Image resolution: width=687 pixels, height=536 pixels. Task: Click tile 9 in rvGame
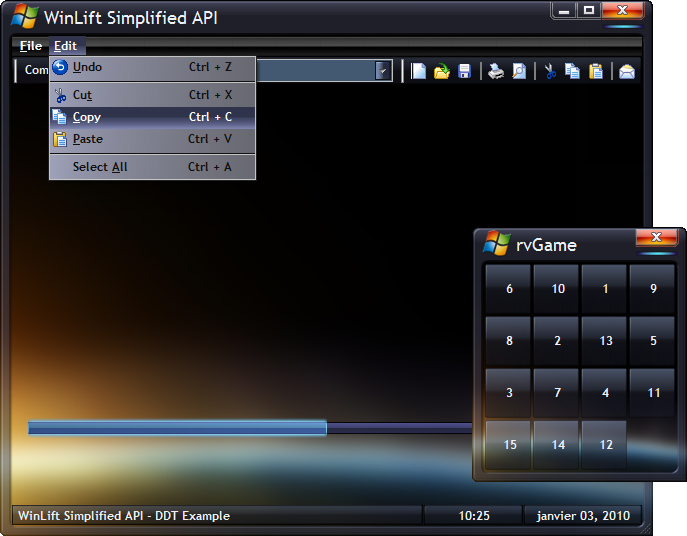point(652,288)
